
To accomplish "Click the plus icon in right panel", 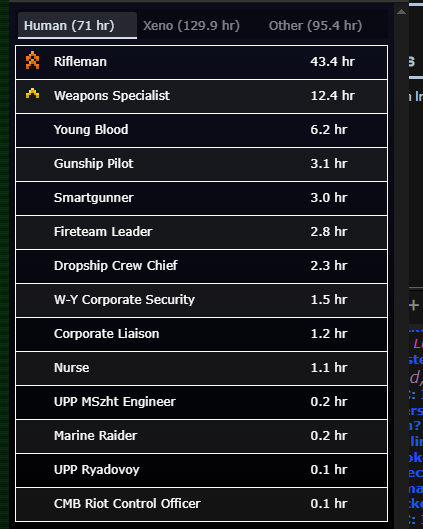I will click(414, 306).
